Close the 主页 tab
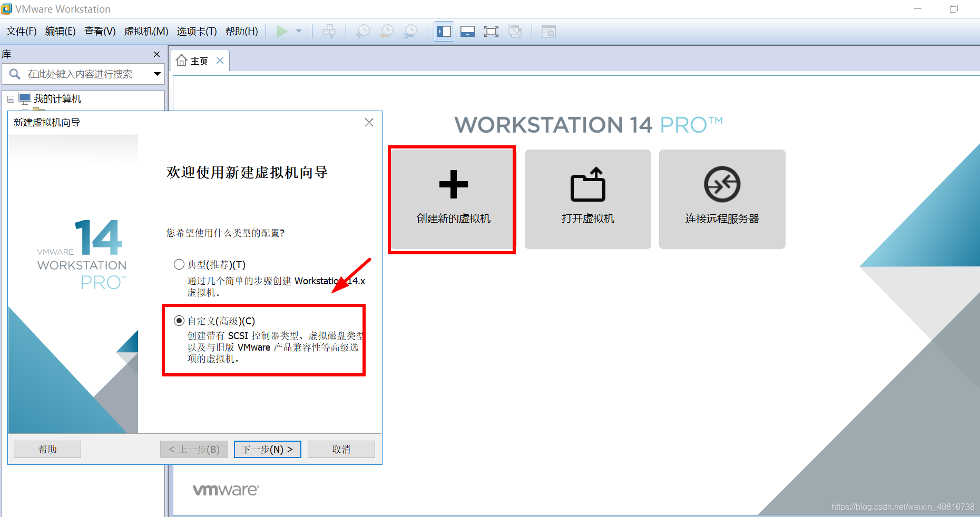 pos(220,61)
